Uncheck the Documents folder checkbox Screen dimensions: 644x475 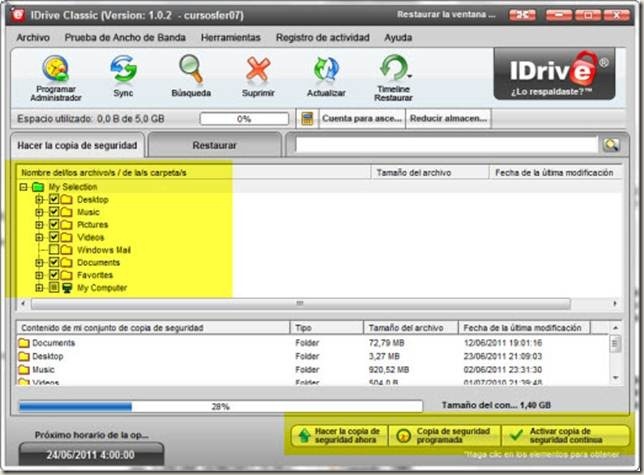click(x=54, y=262)
